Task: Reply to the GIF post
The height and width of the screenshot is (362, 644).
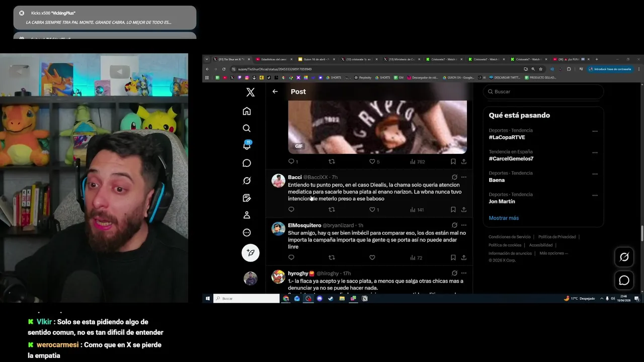Action: click(291, 161)
